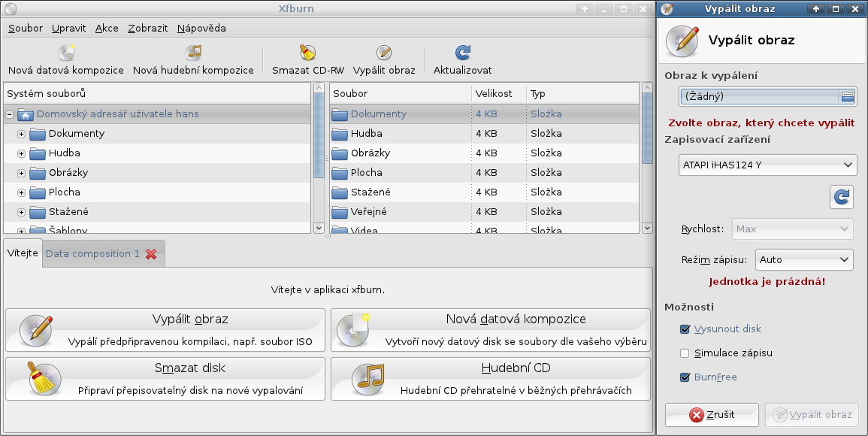
Task: Click the Plocha folder icon in the tree
Action: point(37,192)
